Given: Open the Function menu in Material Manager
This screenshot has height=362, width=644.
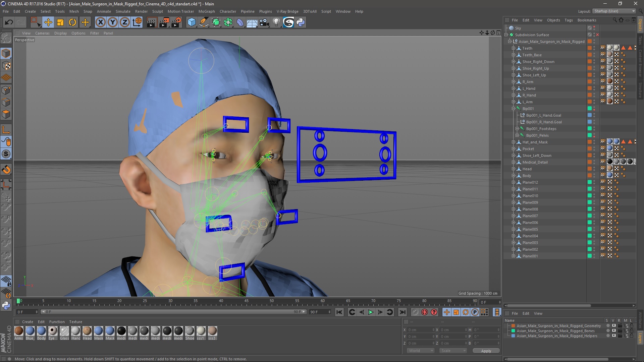Looking at the screenshot, I should pos(57,322).
